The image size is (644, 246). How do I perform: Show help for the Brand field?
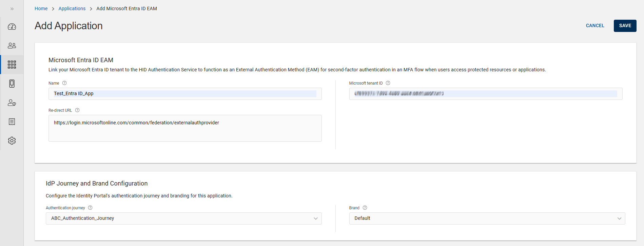365,208
